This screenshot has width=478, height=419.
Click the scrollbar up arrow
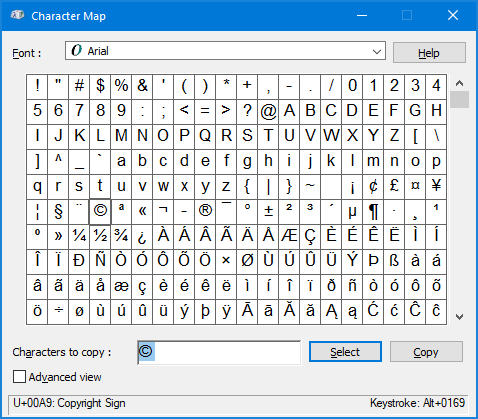click(x=459, y=83)
